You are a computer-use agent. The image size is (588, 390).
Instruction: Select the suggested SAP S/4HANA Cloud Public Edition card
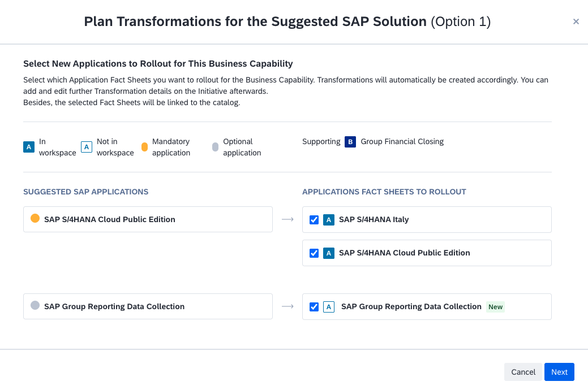tap(148, 219)
